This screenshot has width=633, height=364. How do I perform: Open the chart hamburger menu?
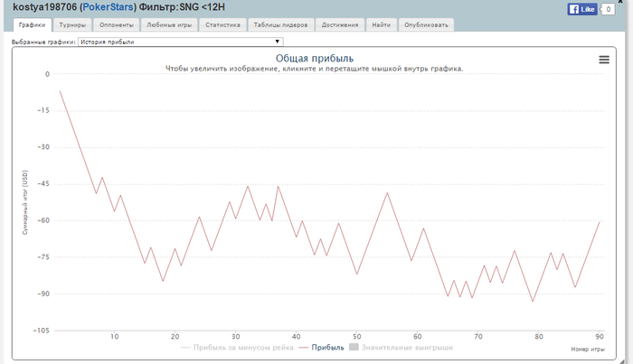[604, 60]
